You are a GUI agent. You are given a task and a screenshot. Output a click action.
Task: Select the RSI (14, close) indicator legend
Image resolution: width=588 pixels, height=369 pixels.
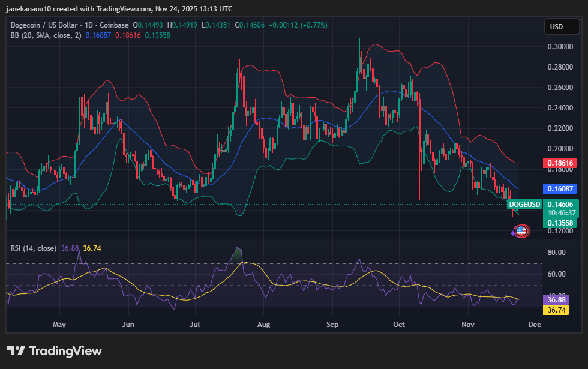[34, 248]
